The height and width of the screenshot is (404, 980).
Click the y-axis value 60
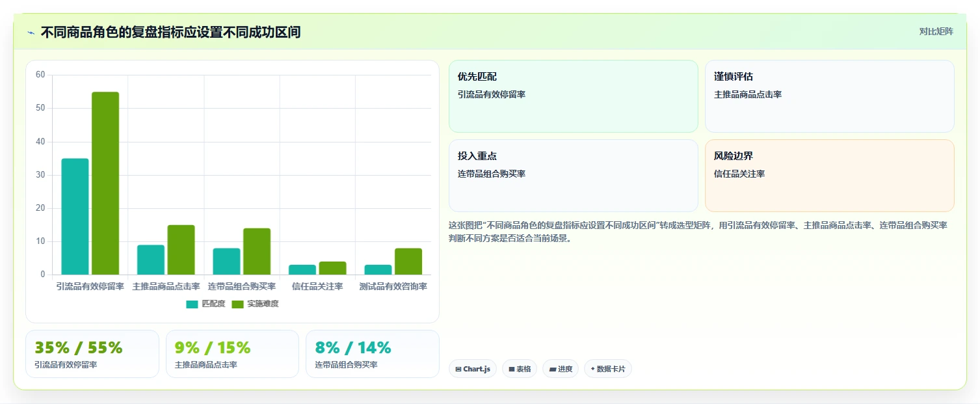point(40,75)
